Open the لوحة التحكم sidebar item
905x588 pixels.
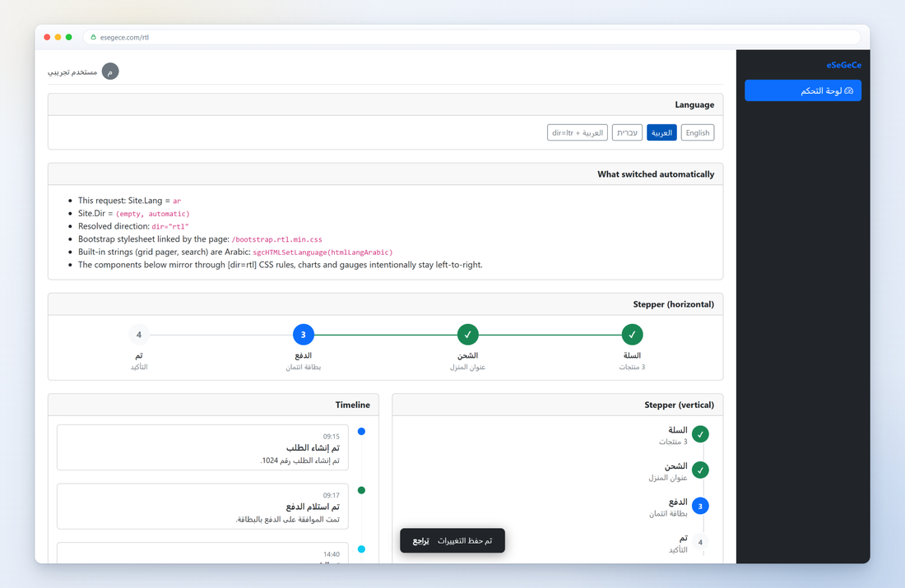pyautogui.click(x=803, y=90)
